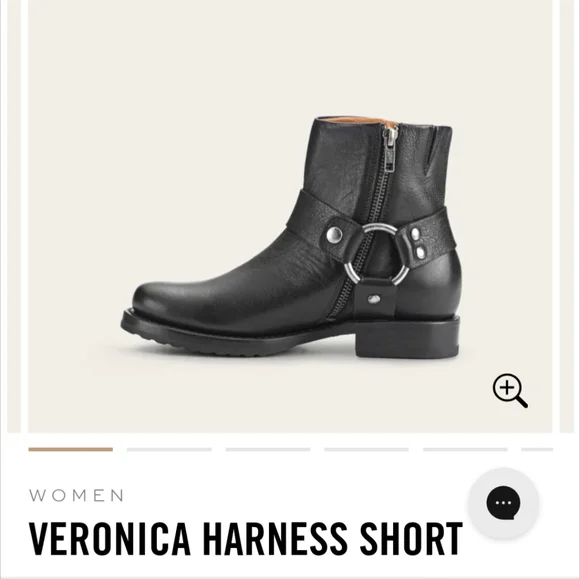
Task: Select the first active carousel indicator
Action: (71, 450)
